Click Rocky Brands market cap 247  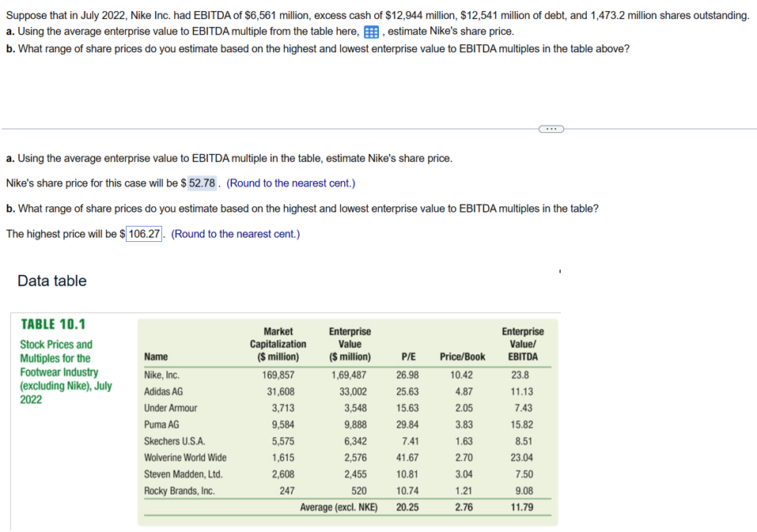point(287,491)
